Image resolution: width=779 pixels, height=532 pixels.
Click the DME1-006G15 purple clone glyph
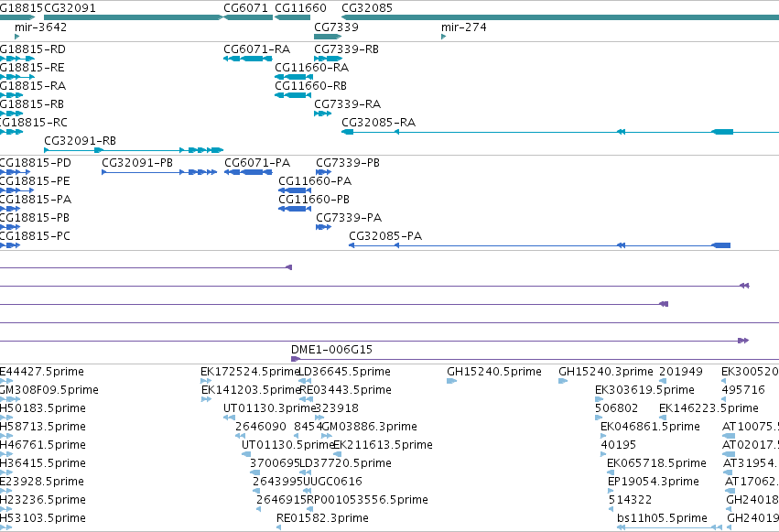point(536,359)
